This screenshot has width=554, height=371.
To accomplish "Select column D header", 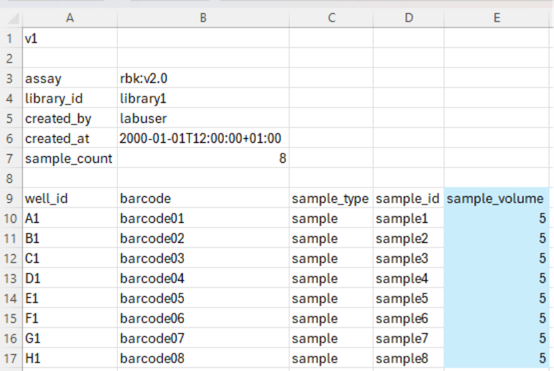I will [x=408, y=18].
